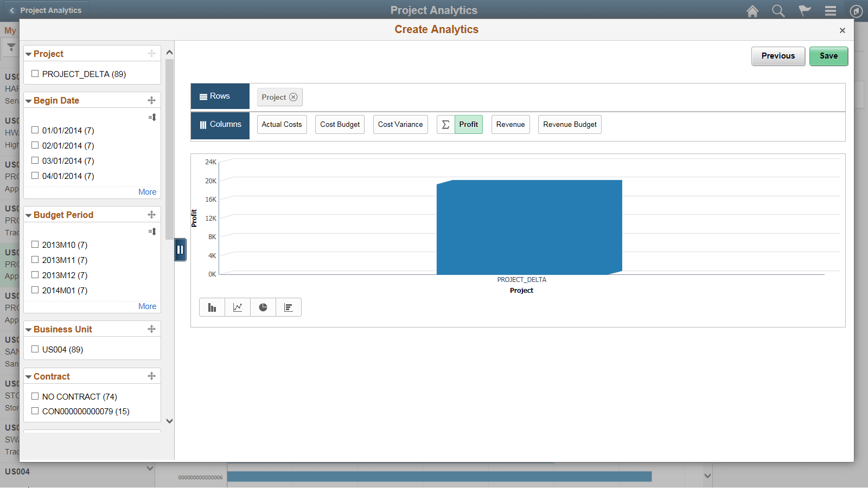
Task: Check the 2013M12 budget period checkbox
Action: click(x=35, y=275)
